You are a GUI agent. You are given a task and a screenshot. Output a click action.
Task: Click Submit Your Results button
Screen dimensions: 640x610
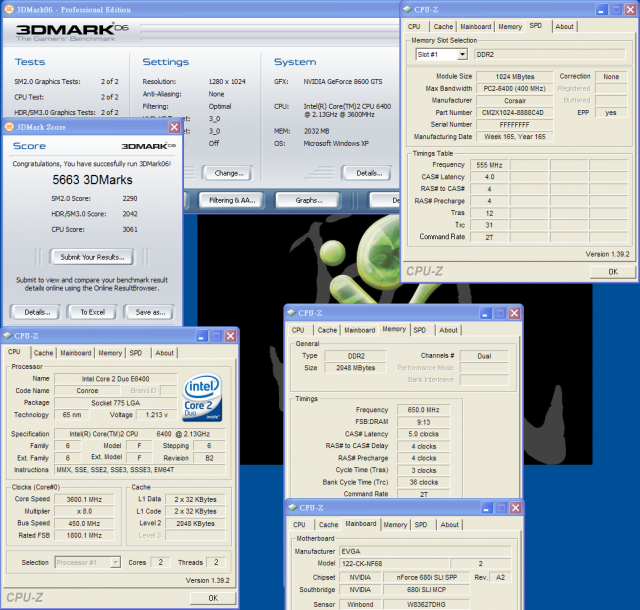pos(92,257)
